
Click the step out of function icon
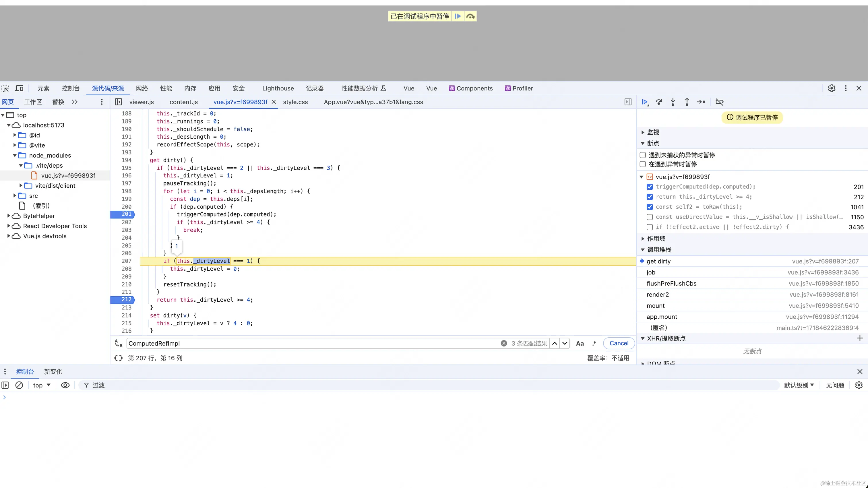click(x=687, y=102)
